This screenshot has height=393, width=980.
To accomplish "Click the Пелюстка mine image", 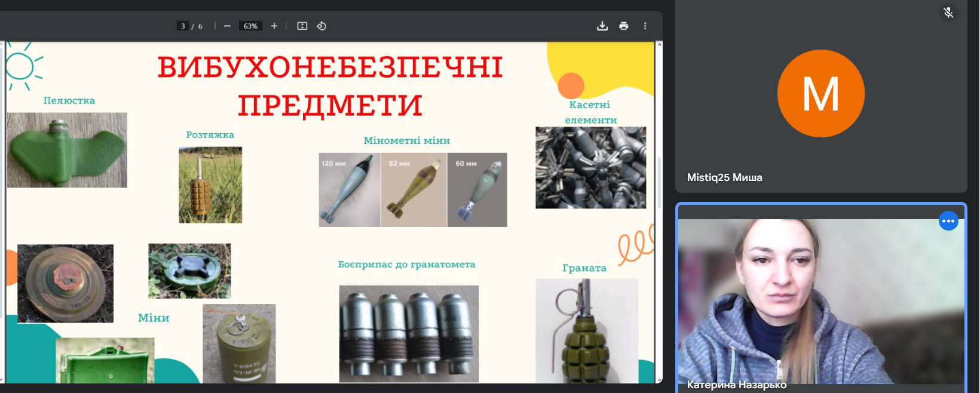I will 67,150.
